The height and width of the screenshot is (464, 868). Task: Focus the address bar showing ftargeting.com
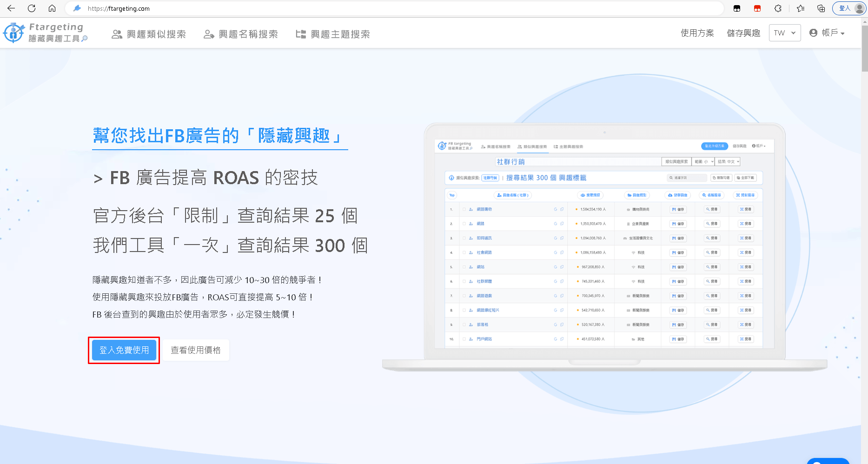395,8
